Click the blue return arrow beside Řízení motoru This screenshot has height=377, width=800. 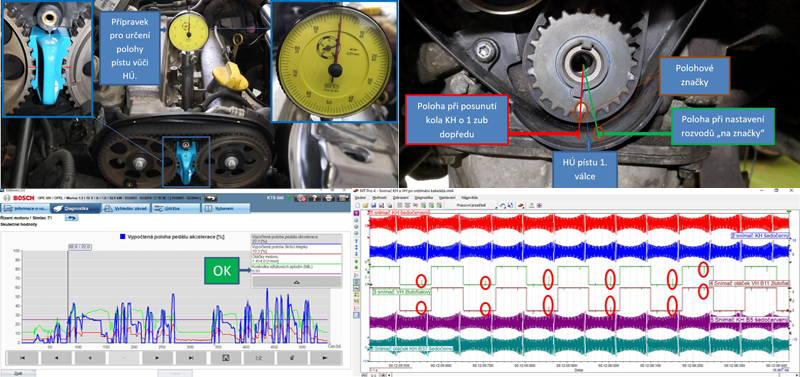pyautogui.click(x=71, y=218)
